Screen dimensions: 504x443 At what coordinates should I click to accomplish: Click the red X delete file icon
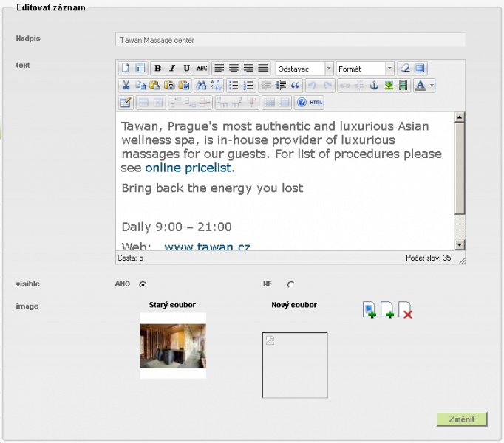pos(405,310)
